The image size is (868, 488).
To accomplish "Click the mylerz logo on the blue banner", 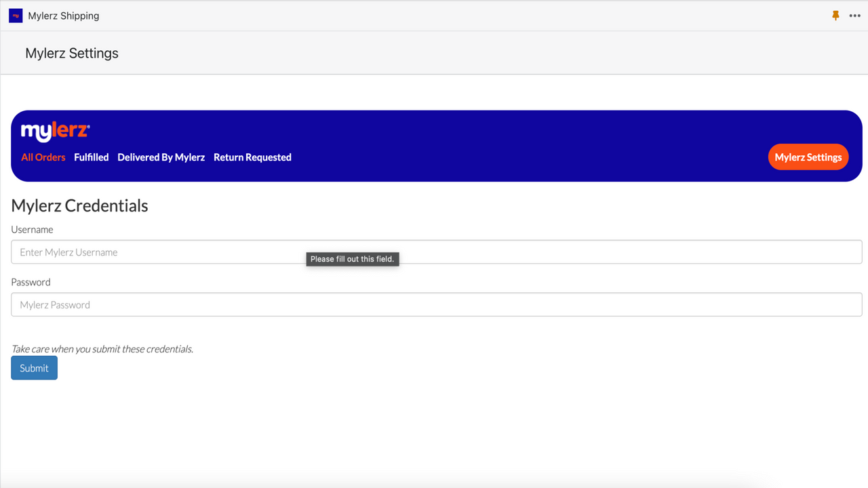I will click(x=54, y=129).
